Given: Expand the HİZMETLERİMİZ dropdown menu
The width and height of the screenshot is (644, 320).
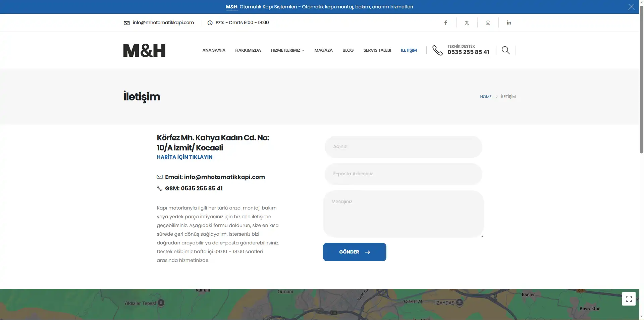Looking at the screenshot, I should click(x=287, y=50).
